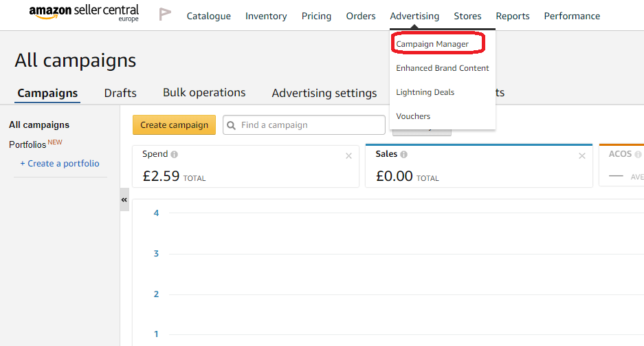The image size is (644, 346).
Task: Click the chart axis label 4
Action: coord(156,213)
